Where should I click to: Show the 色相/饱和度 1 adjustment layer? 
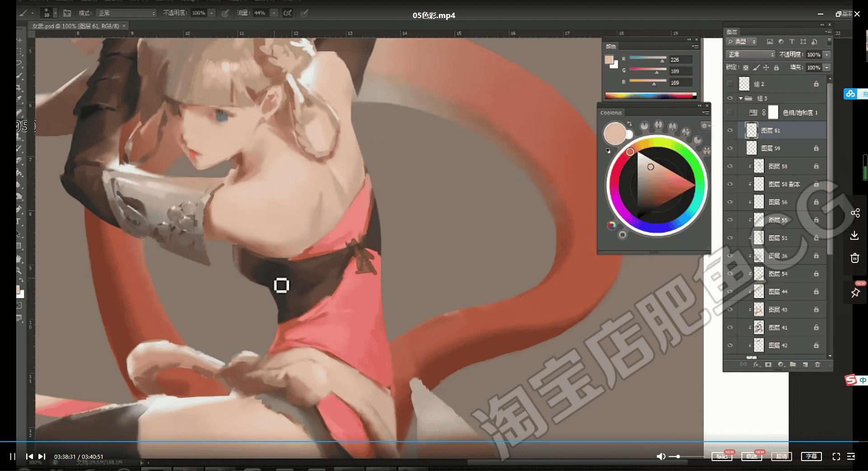coord(730,112)
